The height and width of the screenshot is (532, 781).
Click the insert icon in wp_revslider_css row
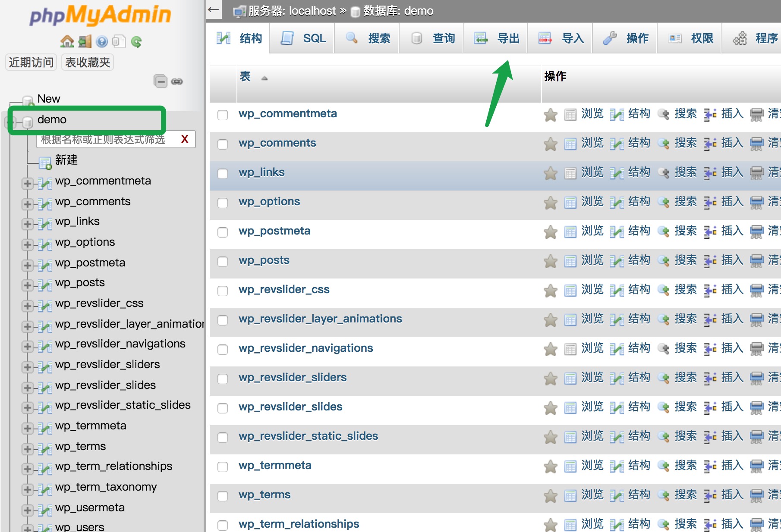(710, 291)
